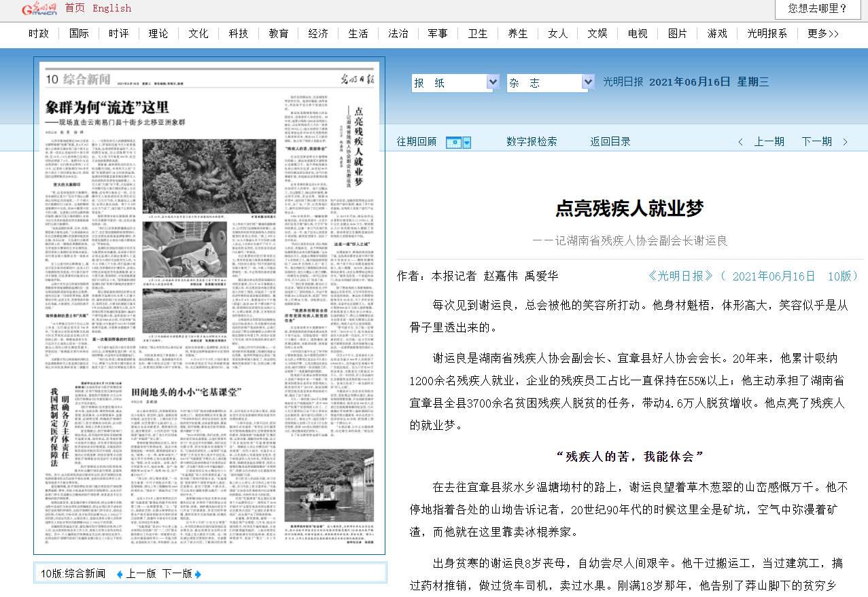Open the 科技 navigation section
Image resolution: width=868 pixels, height=597 pixels.
pyautogui.click(x=239, y=33)
